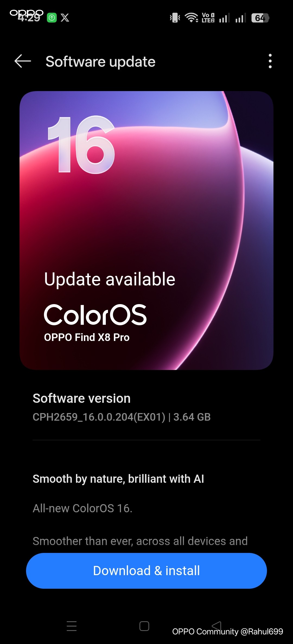Tap the Software update page title
Screen dimensions: 293x644
(x=100, y=62)
